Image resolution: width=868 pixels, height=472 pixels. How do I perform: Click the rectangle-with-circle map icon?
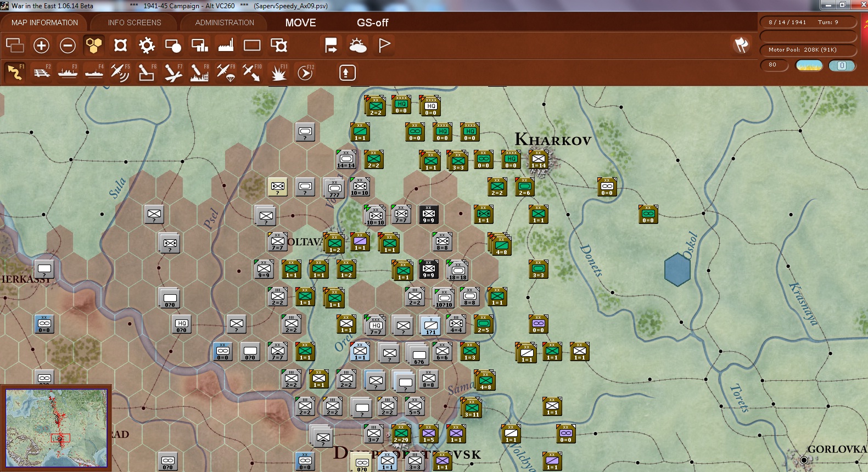(x=173, y=45)
